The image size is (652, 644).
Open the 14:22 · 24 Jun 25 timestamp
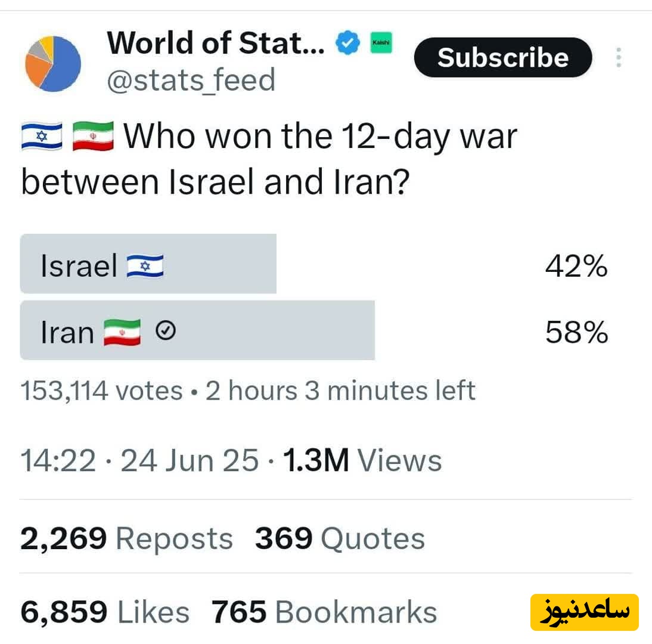[139, 461]
